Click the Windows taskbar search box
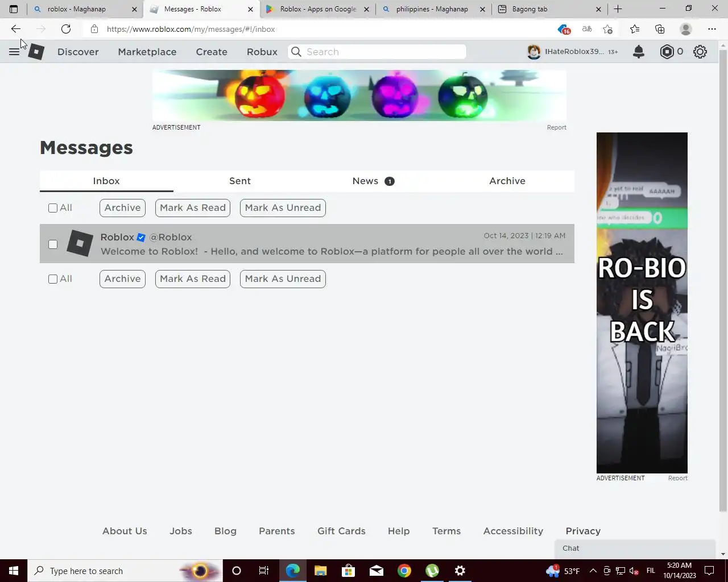This screenshot has height=582, width=728. [x=124, y=571]
